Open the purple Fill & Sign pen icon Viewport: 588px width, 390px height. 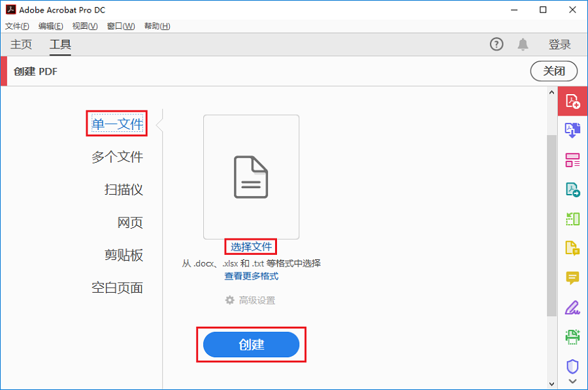[572, 308]
